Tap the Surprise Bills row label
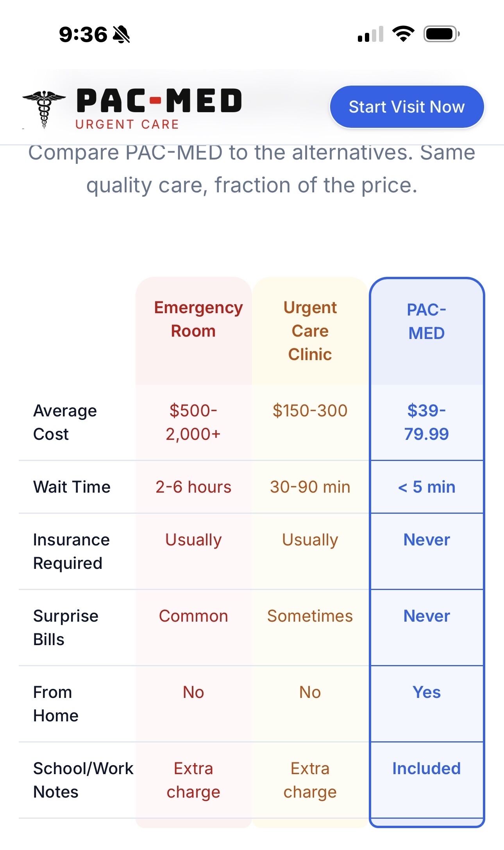This screenshot has height=850, width=504. tap(66, 628)
